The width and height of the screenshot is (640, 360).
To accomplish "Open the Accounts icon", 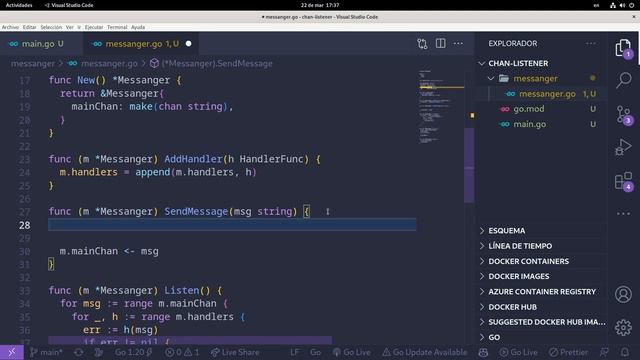I will coord(623,294).
